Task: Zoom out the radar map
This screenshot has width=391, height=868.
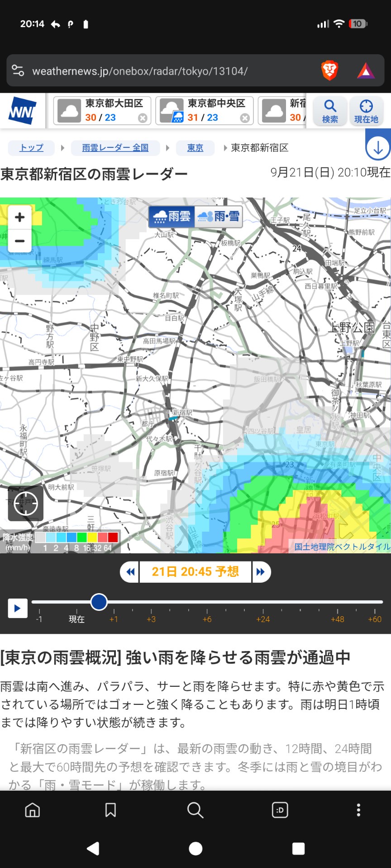Action: [x=20, y=241]
